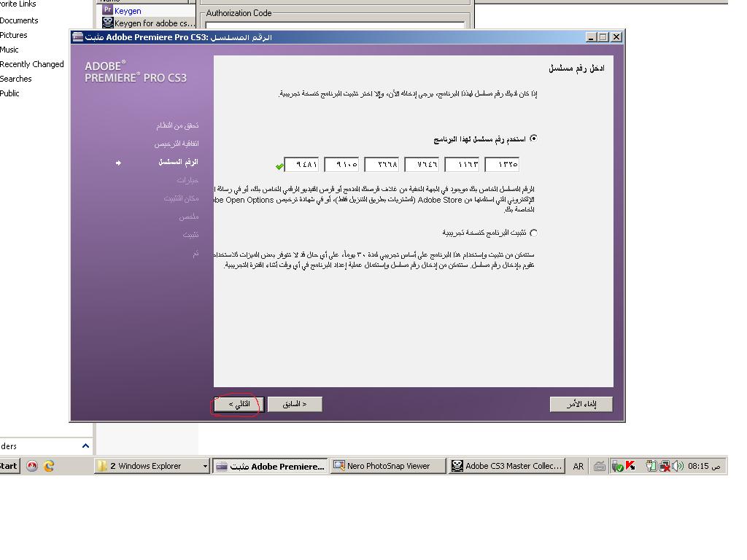Click the Cancel button in the installer

[x=581, y=404]
